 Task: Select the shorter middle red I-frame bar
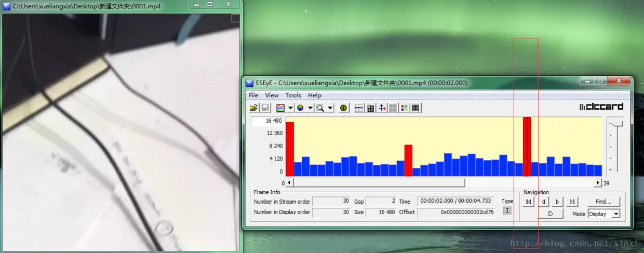408,161
